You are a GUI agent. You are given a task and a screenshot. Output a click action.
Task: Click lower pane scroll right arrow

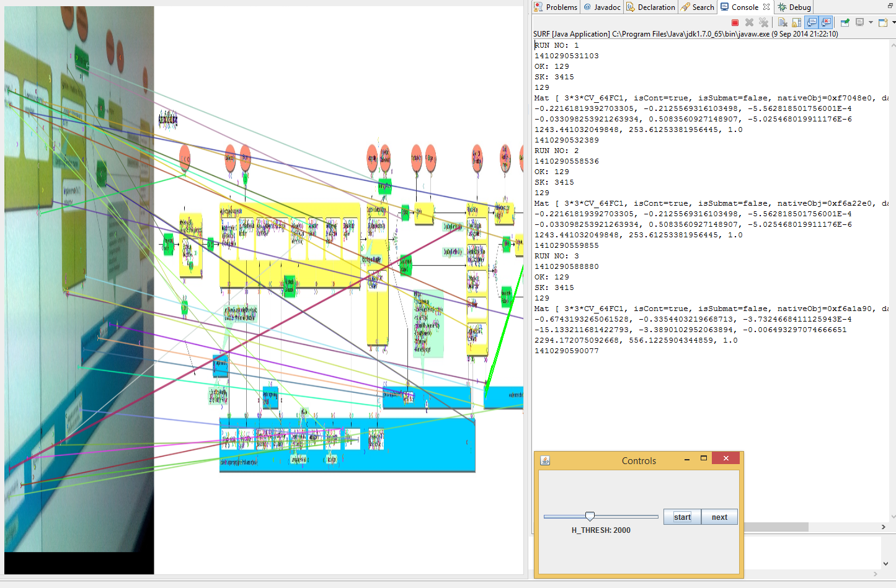pyautogui.click(x=875, y=574)
